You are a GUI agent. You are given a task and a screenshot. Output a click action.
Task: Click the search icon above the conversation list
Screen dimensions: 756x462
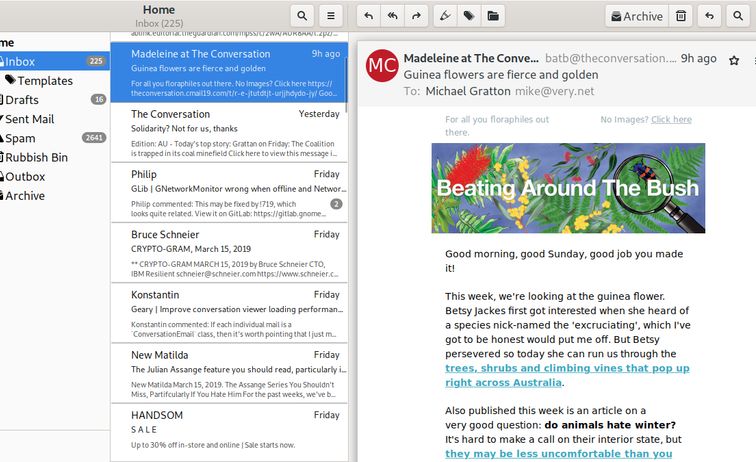[302, 16]
